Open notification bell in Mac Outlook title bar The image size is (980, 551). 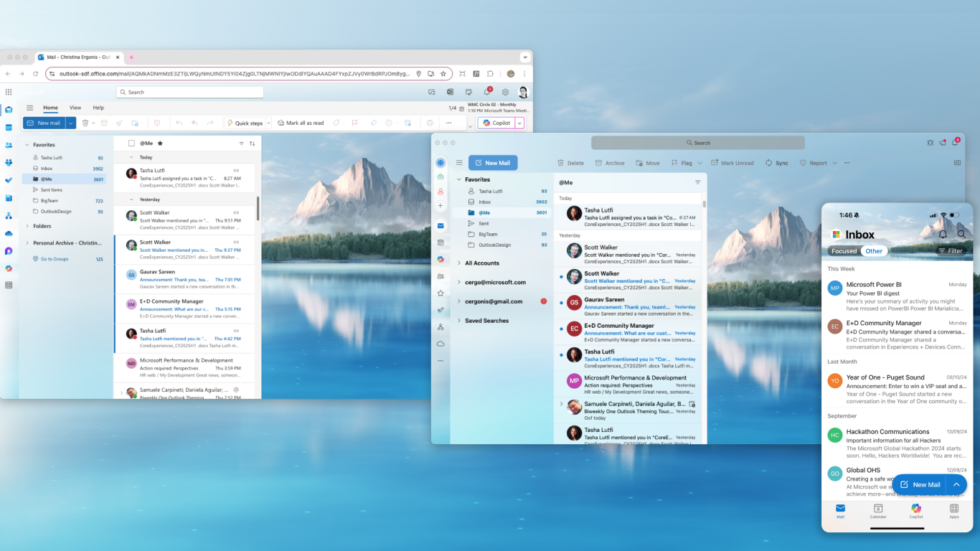point(955,143)
